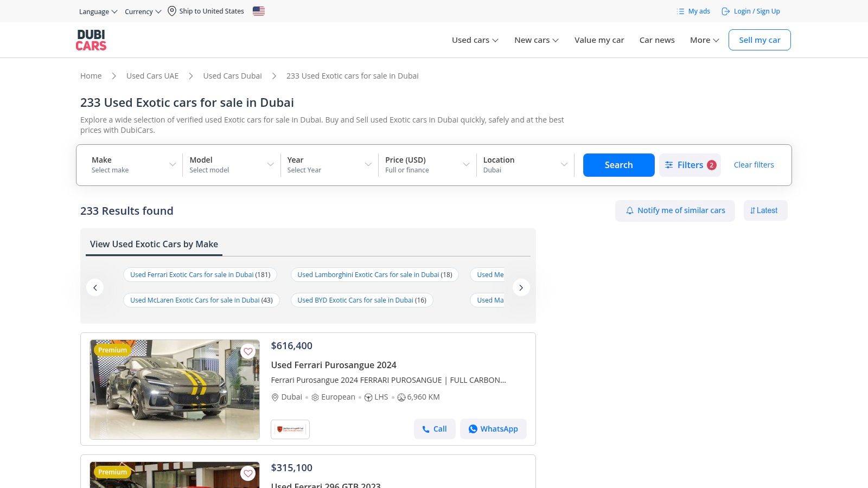Open the New cars menu

[537, 40]
